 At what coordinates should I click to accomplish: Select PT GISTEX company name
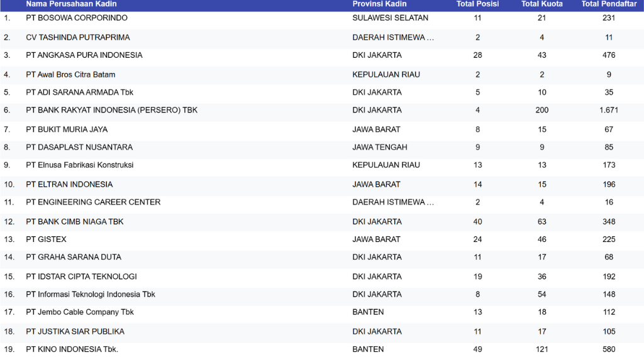[x=47, y=239]
